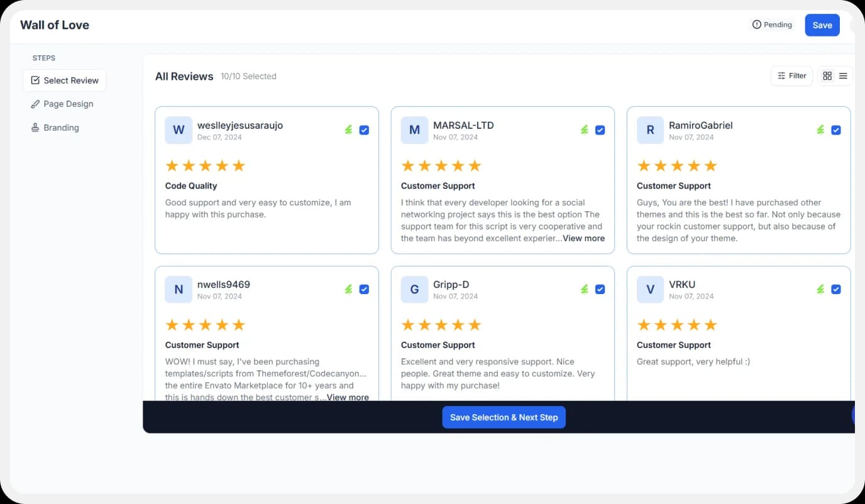Click the pencil icon beside Page Design
The image size is (865, 504).
[35, 104]
